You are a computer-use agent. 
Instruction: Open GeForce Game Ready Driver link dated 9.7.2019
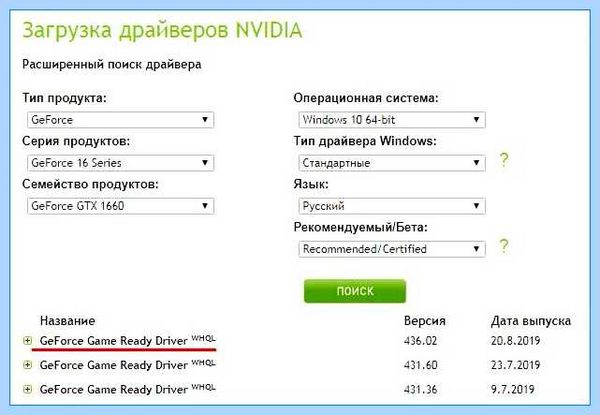(128, 389)
